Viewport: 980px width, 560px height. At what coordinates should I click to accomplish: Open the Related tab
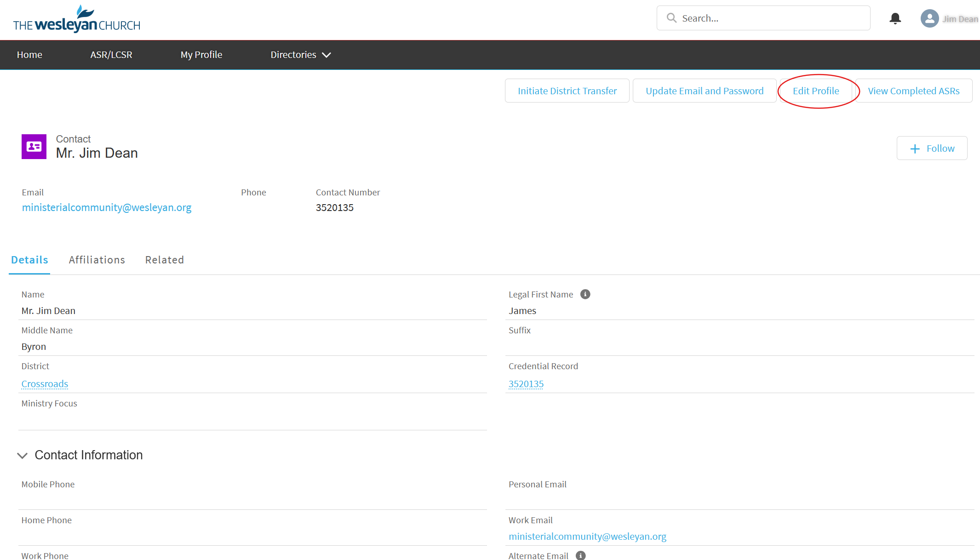click(164, 260)
